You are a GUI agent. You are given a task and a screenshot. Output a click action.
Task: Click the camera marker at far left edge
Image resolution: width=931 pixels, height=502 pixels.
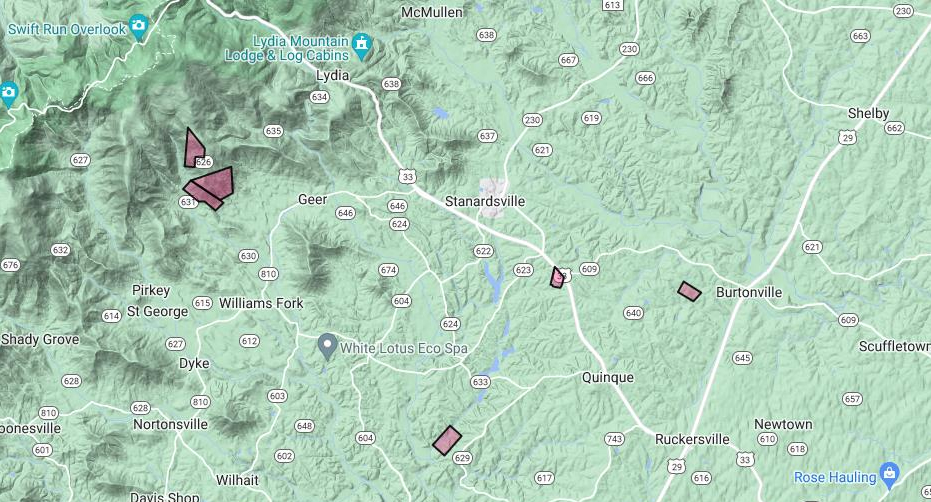(8, 94)
